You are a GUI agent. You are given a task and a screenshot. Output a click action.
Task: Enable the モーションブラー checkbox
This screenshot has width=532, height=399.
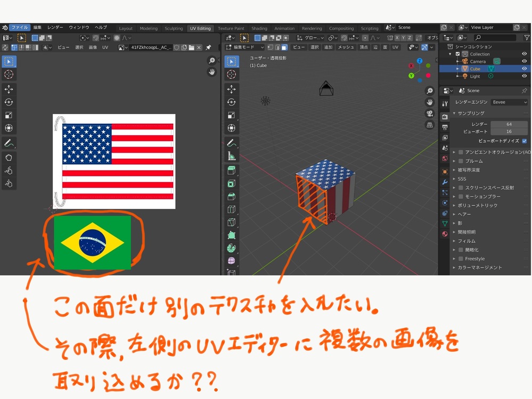tap(461, 197)
